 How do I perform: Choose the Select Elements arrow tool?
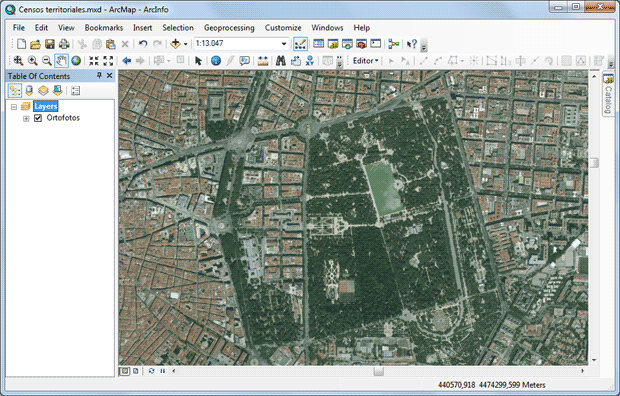[x=198, y=61]
